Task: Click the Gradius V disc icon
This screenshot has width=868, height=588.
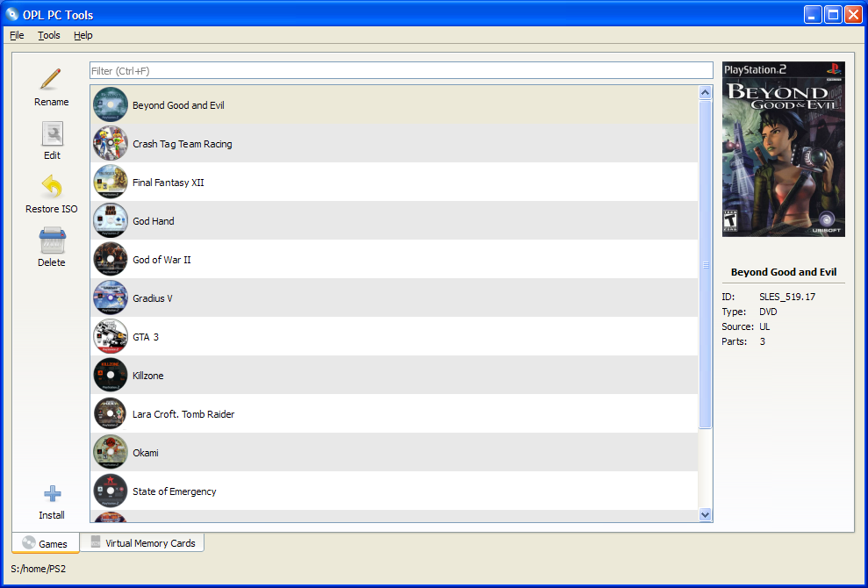Action: pos(111,298)
